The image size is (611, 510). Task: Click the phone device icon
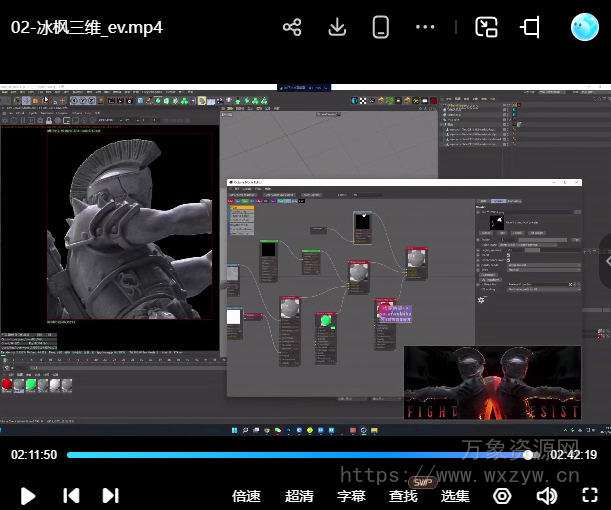(x=381, y=27)
